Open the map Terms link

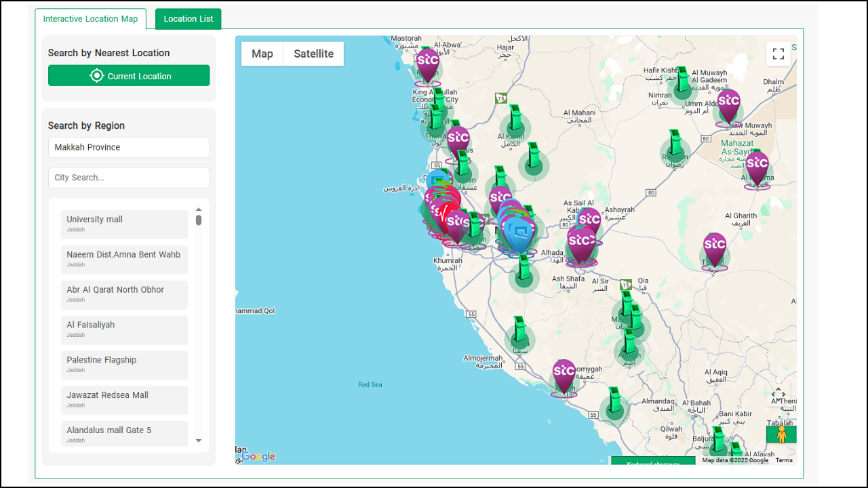click(x=784, y=460)
